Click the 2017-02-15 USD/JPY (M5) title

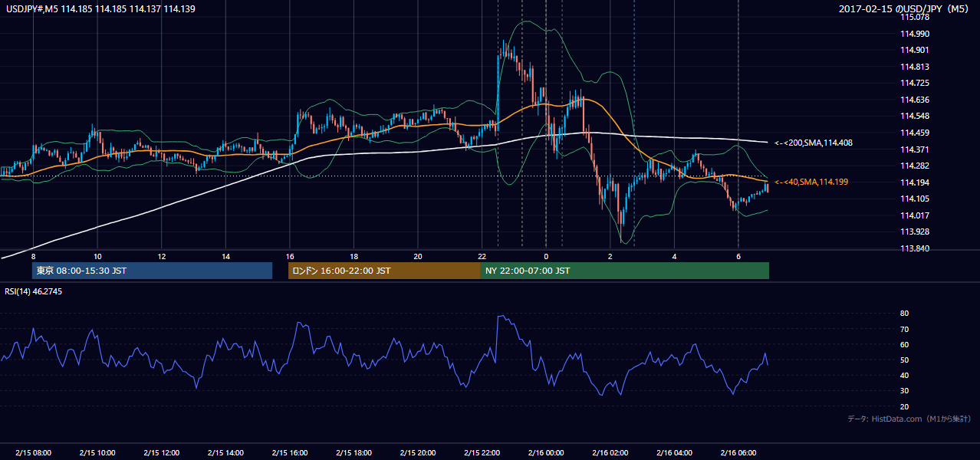pos(905,8)
